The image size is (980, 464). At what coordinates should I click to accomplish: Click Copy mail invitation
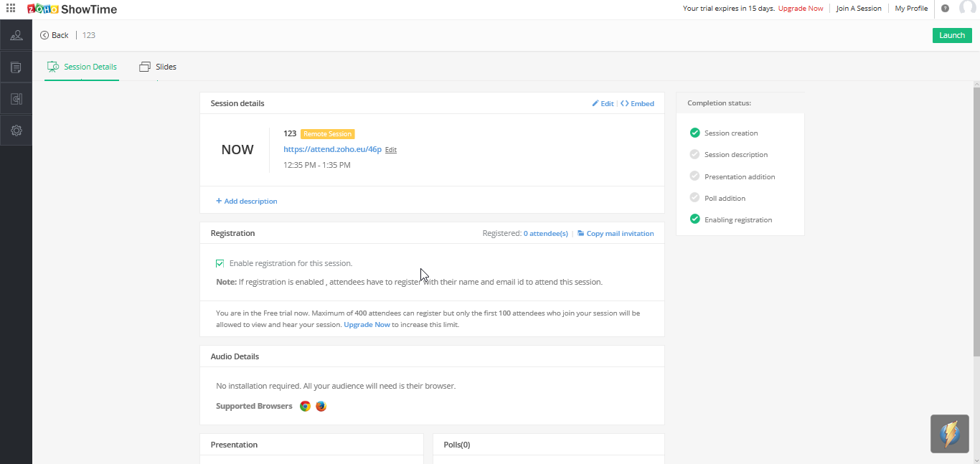tap(616, 233)
